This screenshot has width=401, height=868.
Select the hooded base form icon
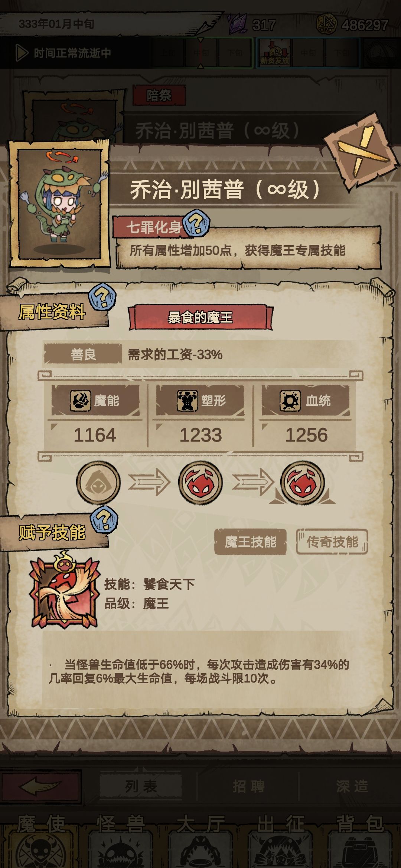coord(98,483)
